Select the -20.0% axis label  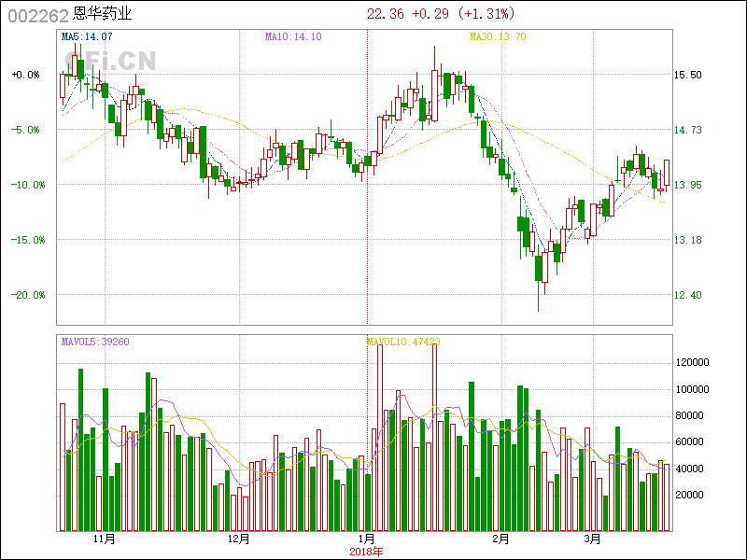(26, 295)
